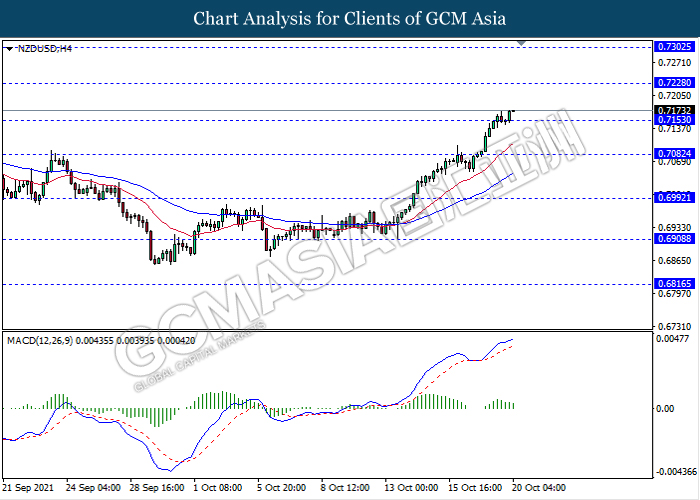700x500 pixels.
Task: Select the 0.70824 price level label
Action: pyautogui.click(x=674, y=154)
